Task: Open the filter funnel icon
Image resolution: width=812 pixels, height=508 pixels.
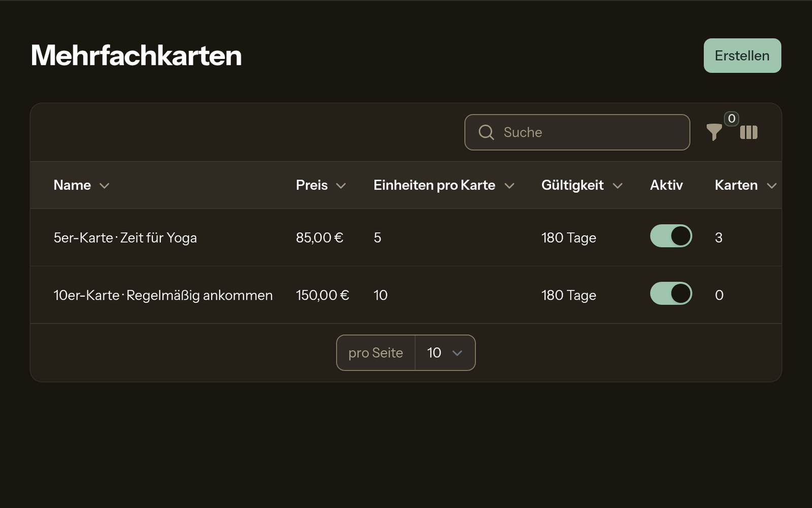Action: 714,132
